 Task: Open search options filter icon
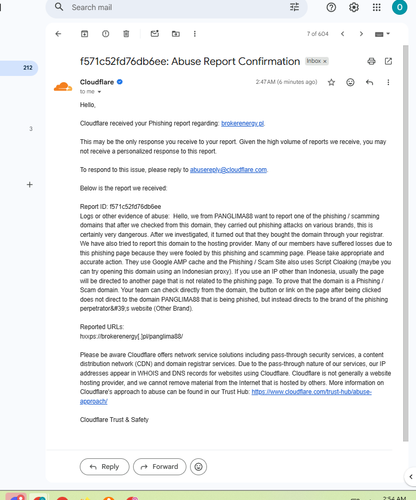tap(294, 7)
